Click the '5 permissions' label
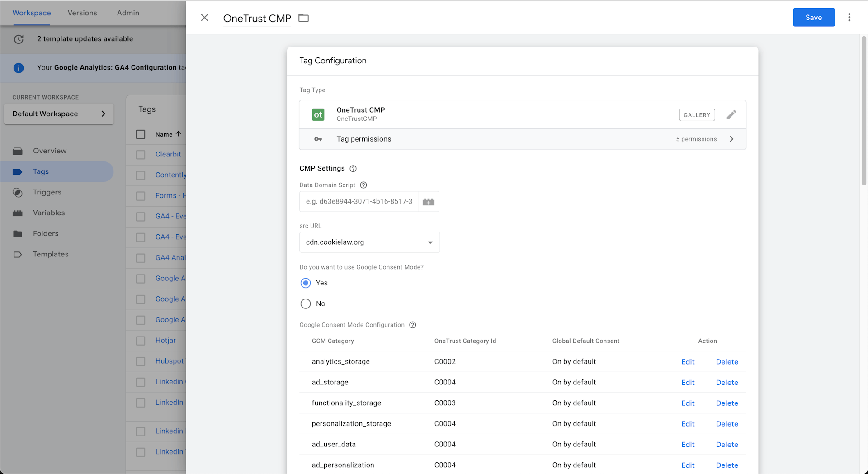Screen dimensions: 868x474 tap(696, 139)
